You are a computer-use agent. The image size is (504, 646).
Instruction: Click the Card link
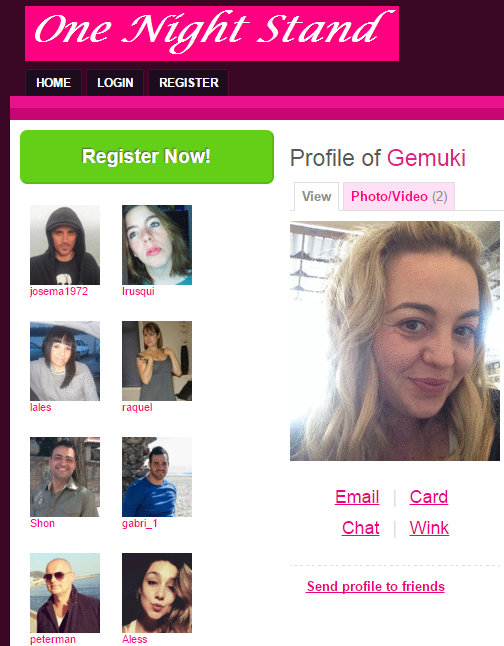429,497
